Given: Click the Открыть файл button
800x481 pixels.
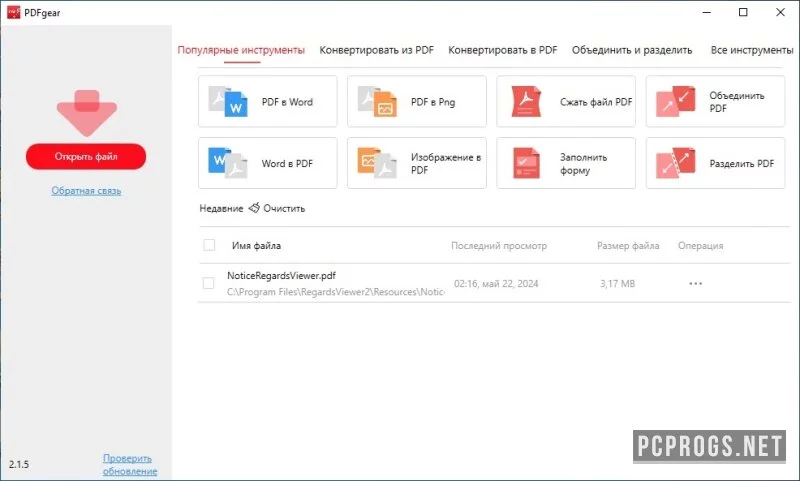Looking at the screenshot, I should coord(86,156).
